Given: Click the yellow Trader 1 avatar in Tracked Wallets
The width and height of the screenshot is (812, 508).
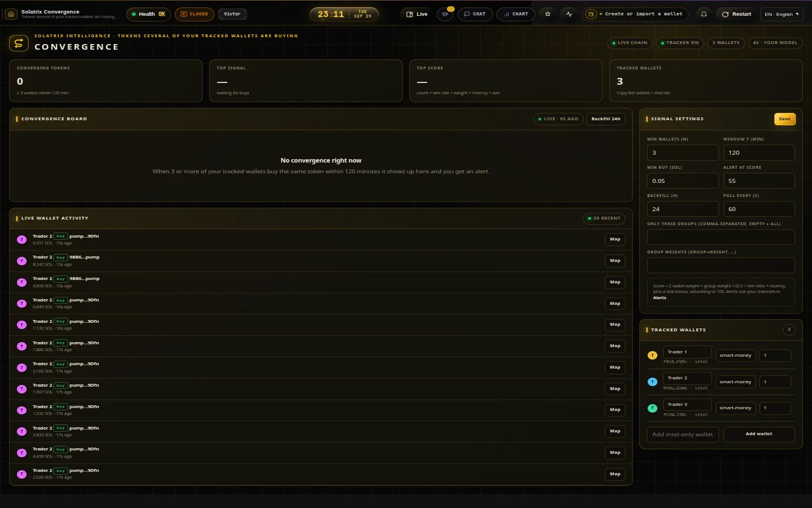Looking at the screenshot, I should (x=652, y=356).
